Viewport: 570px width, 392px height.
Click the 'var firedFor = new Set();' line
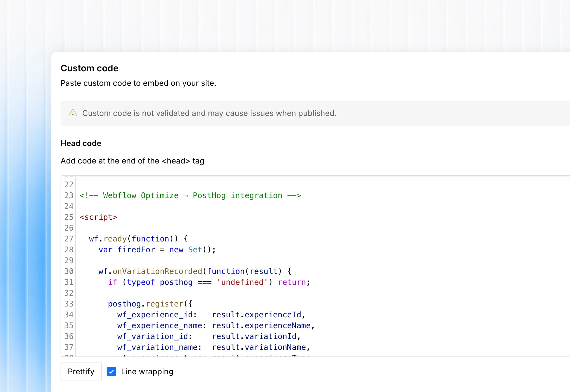pyautogui.click(x=157, y=250)
